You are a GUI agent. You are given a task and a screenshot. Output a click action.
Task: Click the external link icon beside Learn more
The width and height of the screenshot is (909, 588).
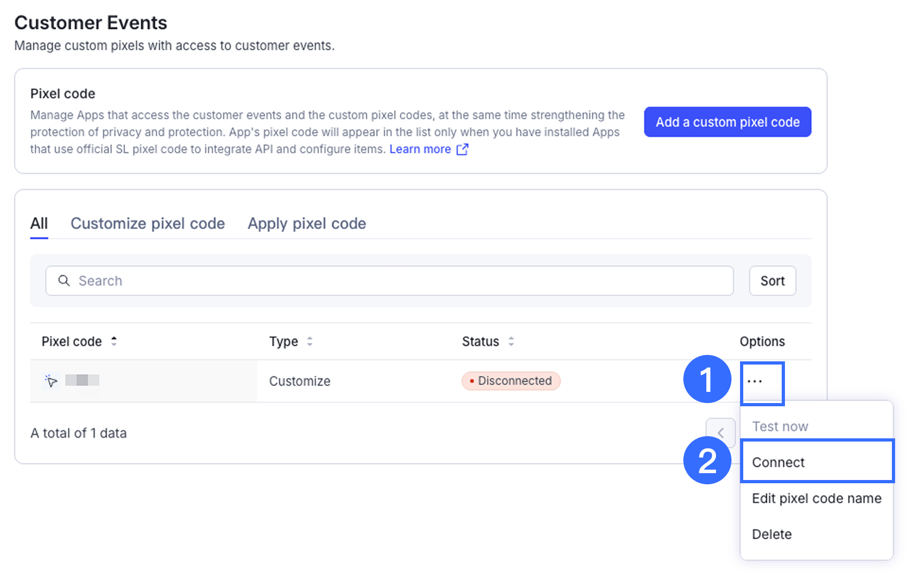[463, 150]
